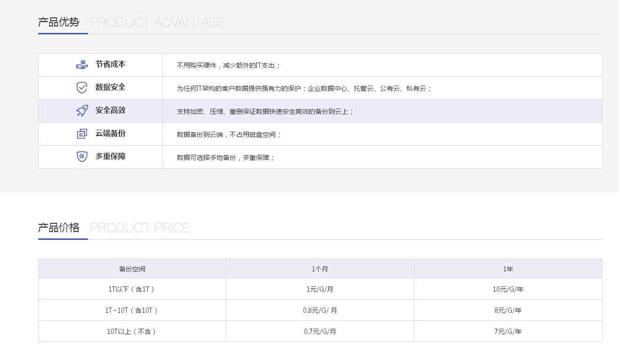Select the PRODUCT ADVANTAGE heading text

158,22
